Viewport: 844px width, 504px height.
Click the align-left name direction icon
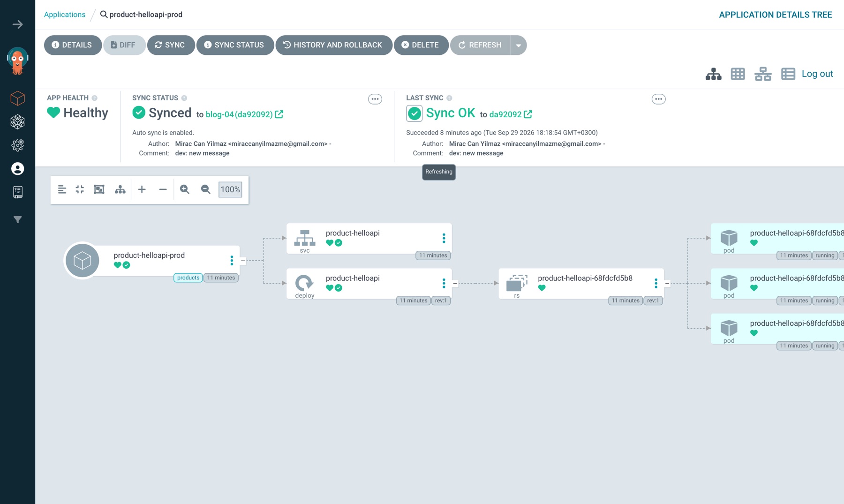pyautogui.click(x=62, y=189)
